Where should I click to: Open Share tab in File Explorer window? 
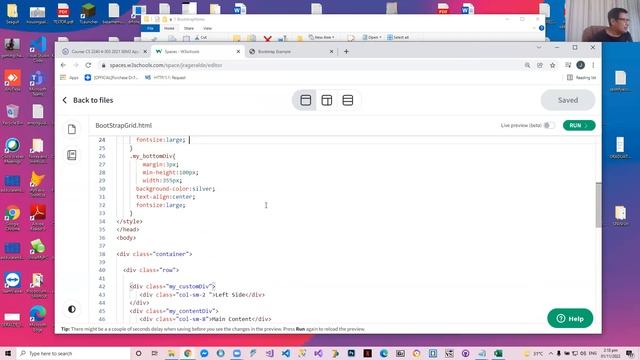click(x=189, y=28)
